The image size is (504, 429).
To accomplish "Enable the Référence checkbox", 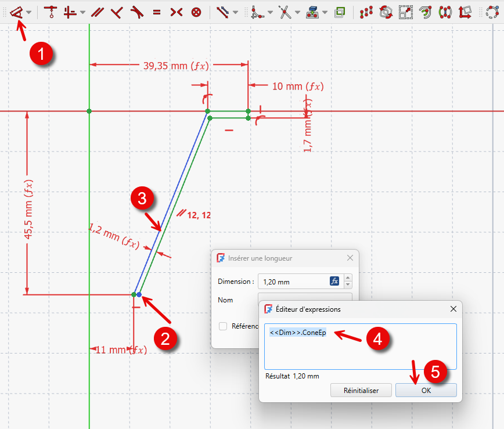I will 223,326.
